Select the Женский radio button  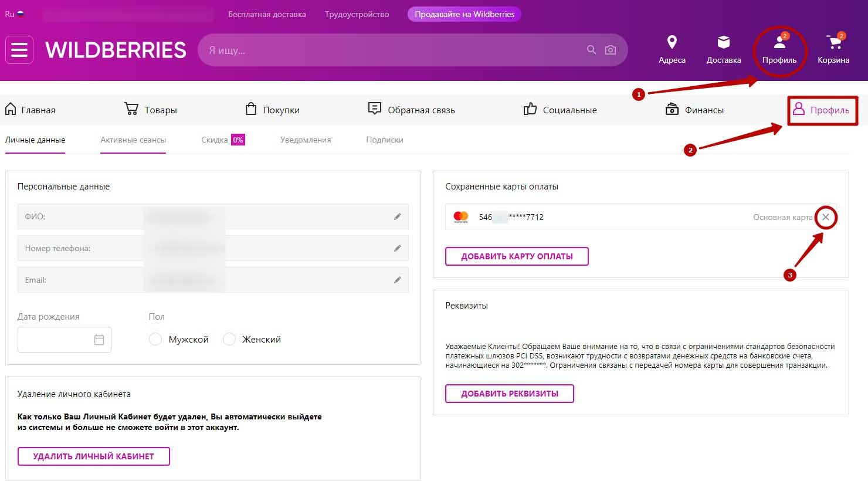click(x=229, y=340)
